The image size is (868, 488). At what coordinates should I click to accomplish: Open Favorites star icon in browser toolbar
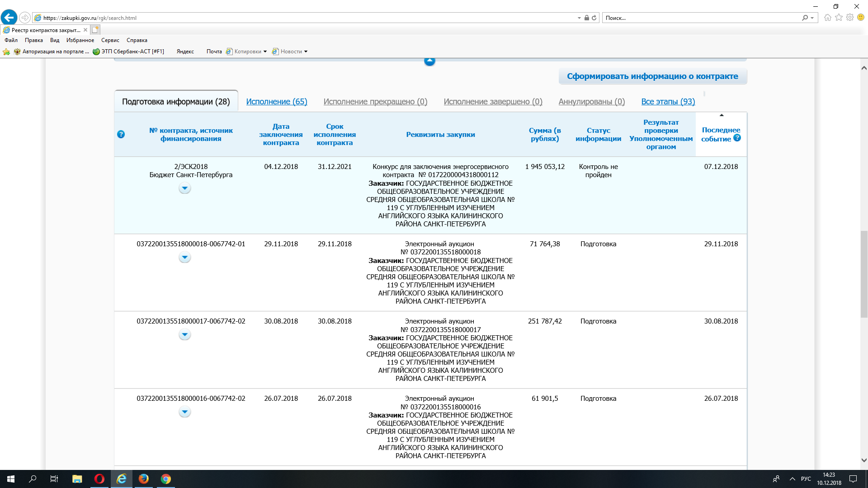[839, 18]
